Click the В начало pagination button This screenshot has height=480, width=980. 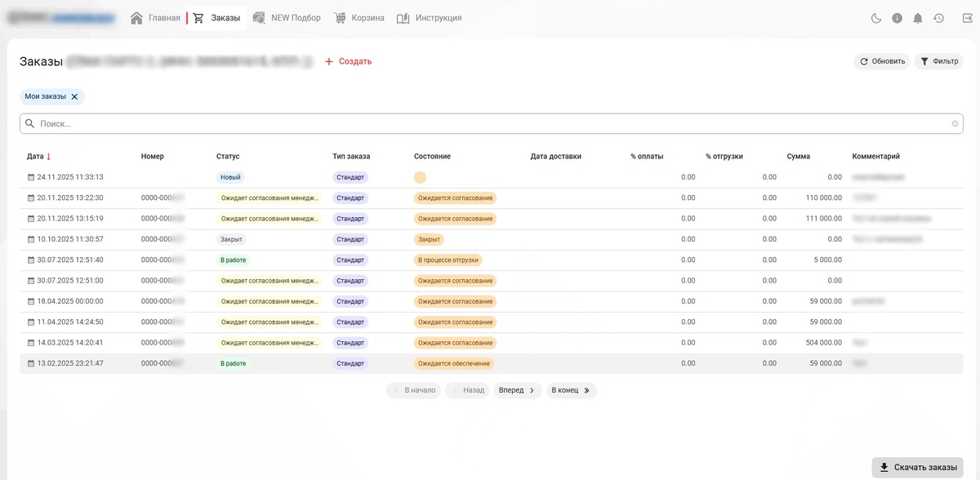click(413, 390)
